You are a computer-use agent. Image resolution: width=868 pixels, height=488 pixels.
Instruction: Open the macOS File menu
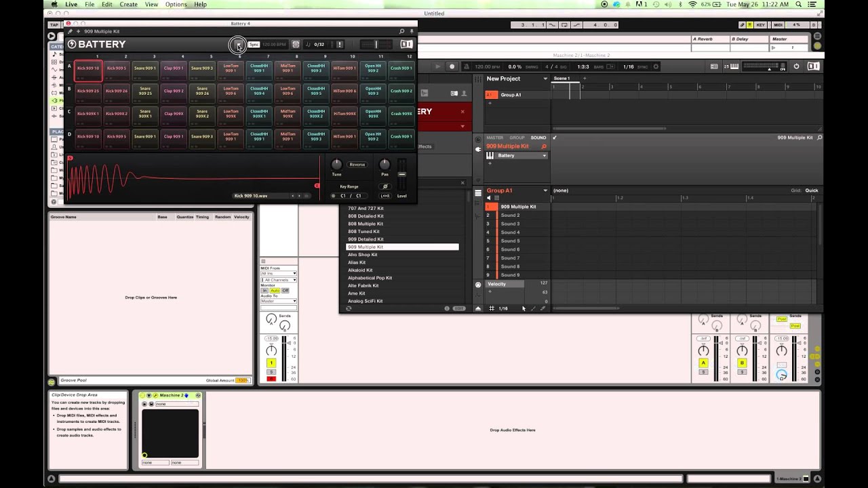click(90, 5)
